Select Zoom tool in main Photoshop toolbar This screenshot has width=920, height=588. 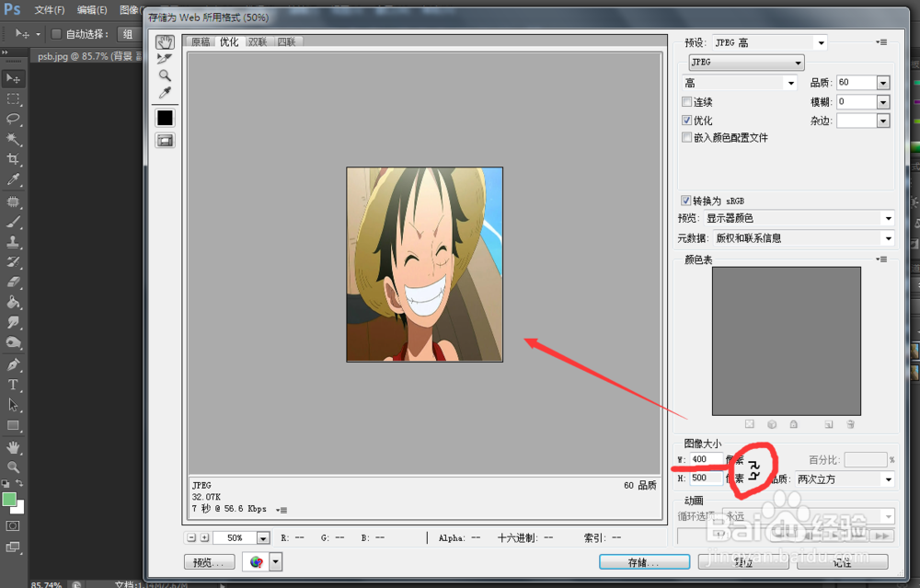13,467
